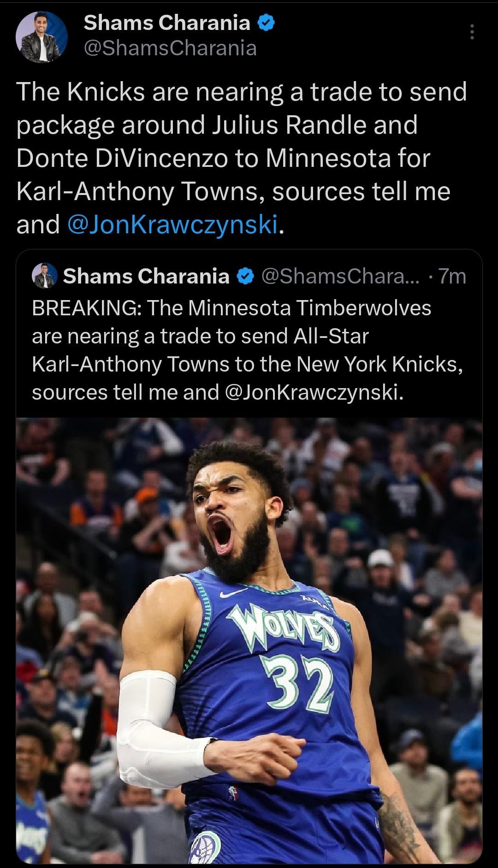This screenshot has height=868, width=498.
Task: Open the blue @JonKrawczynski mention link
Action: [172, 224]
